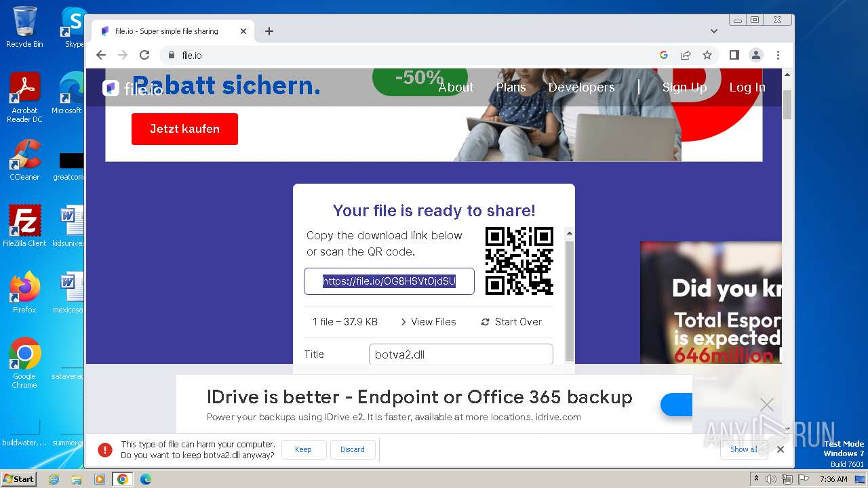Bookmark this page with the star icon

(x=707, y=55)
